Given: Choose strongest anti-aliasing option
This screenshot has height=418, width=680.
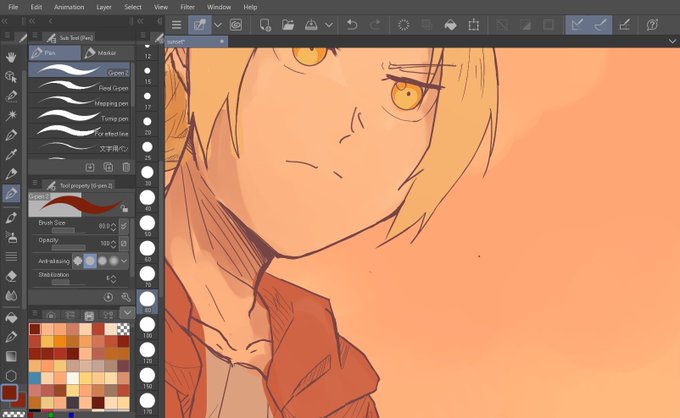Looking at the screenshot, I should point(114,261).
